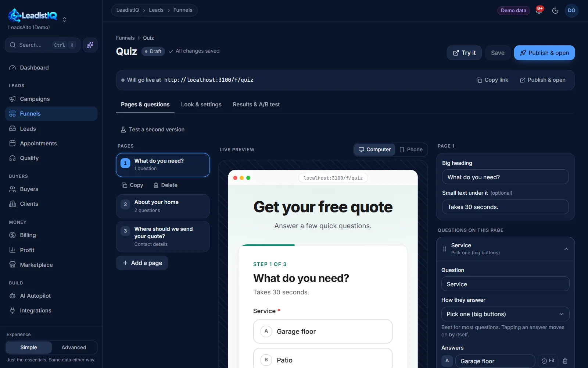
Task: Click Add a page
Action: coord(142,263)
